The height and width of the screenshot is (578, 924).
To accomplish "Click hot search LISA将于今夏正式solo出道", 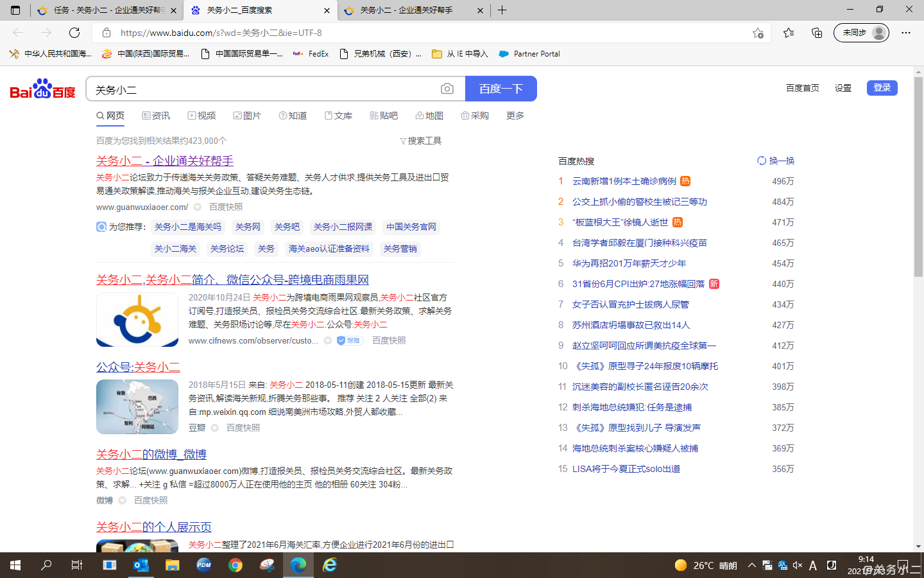I will coord(626,469).
